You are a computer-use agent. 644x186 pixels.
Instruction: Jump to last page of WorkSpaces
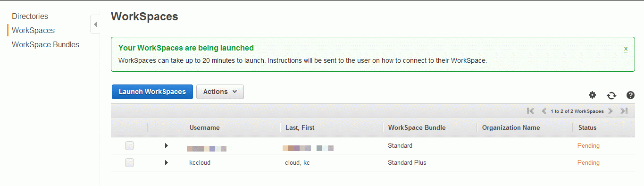pos(624,111)
